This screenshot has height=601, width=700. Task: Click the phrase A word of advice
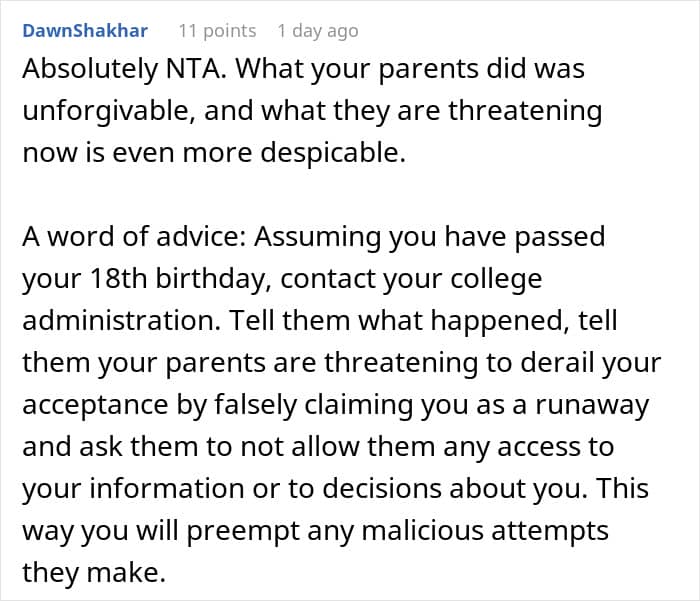(134, 236)
